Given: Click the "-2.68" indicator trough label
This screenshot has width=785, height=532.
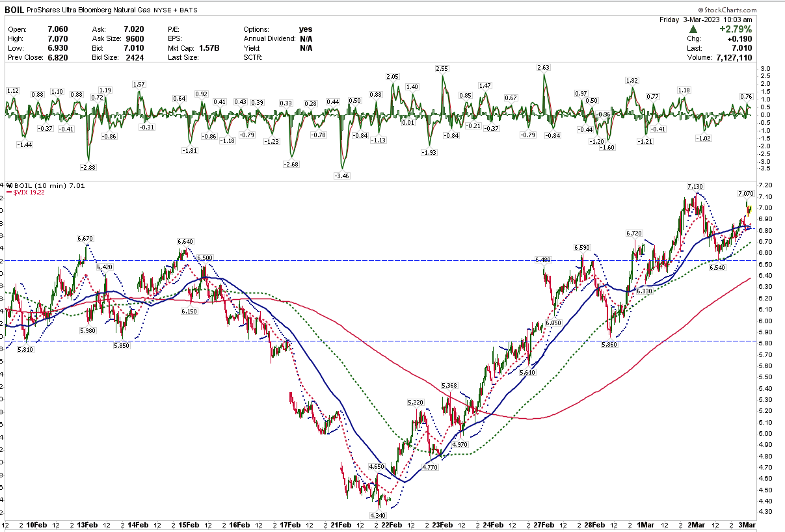Looking at the screenshot, I should pos(291,165).
